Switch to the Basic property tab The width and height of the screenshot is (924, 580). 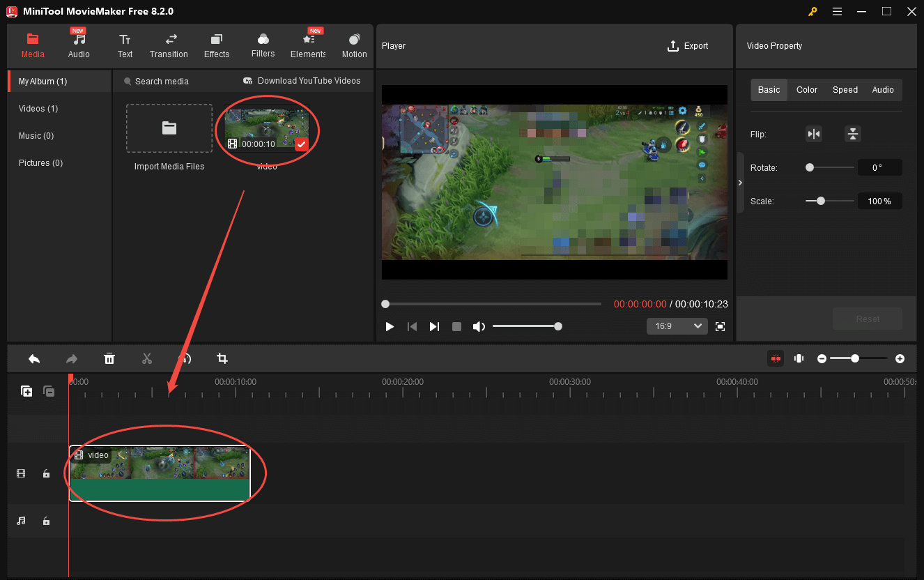pos(769,90)
